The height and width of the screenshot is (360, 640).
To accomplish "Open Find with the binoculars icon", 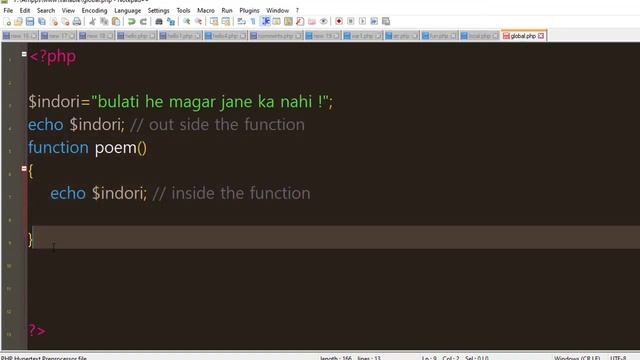I will click(159, 22).
